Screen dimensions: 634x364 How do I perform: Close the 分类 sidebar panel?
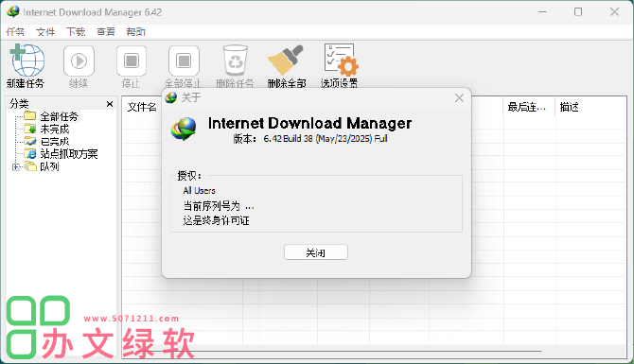point(110,104)
